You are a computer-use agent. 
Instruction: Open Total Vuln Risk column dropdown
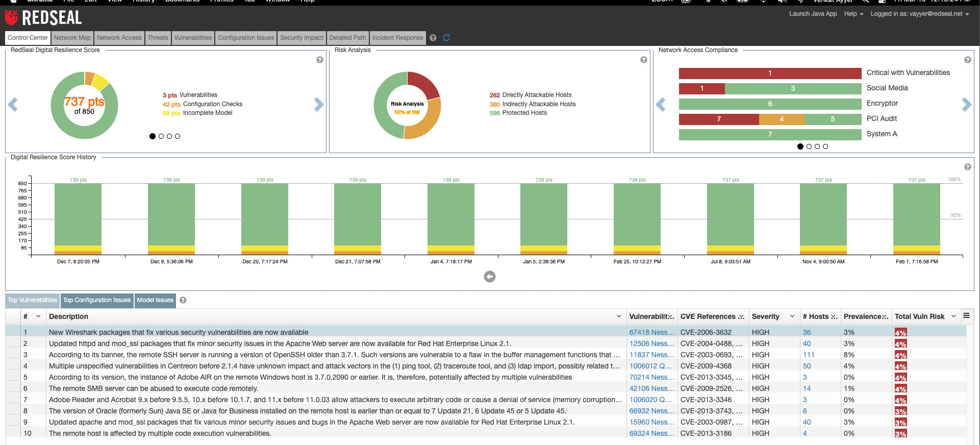953,316
